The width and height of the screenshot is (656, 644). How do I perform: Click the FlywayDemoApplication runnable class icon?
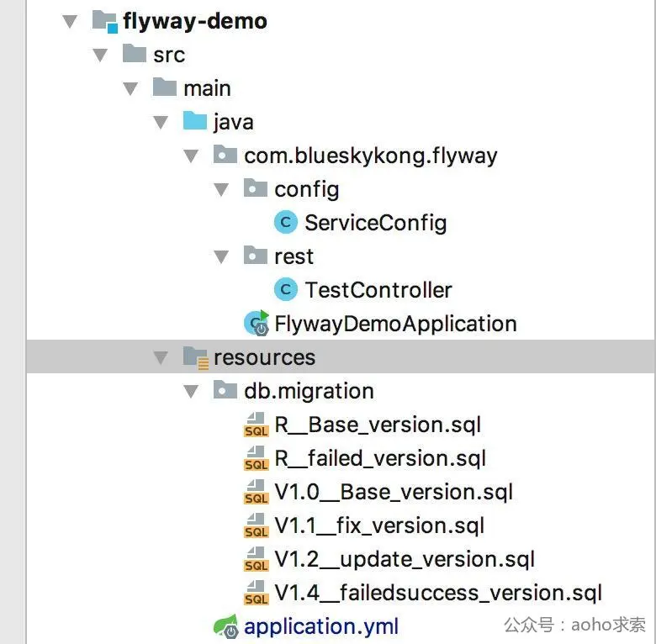point(257,323)
